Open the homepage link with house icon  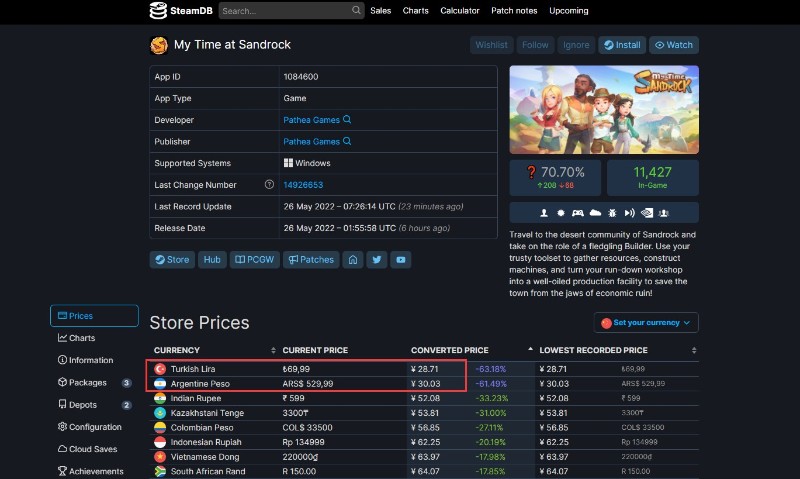coord(353,260)
